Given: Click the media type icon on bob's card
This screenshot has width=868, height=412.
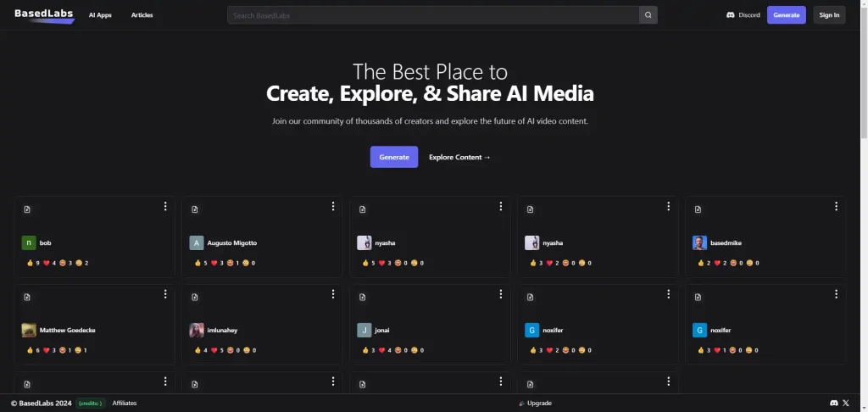Looking at the screenshot, I should [x=27, y=209].
